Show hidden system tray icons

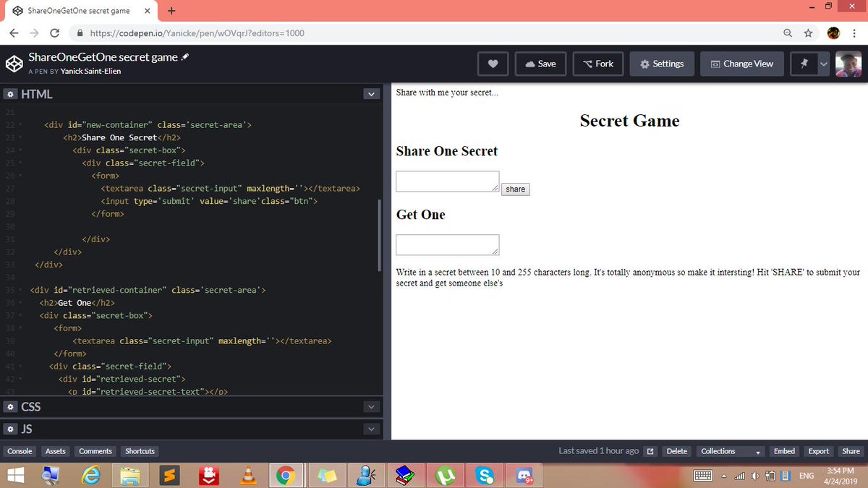[724, 476]
